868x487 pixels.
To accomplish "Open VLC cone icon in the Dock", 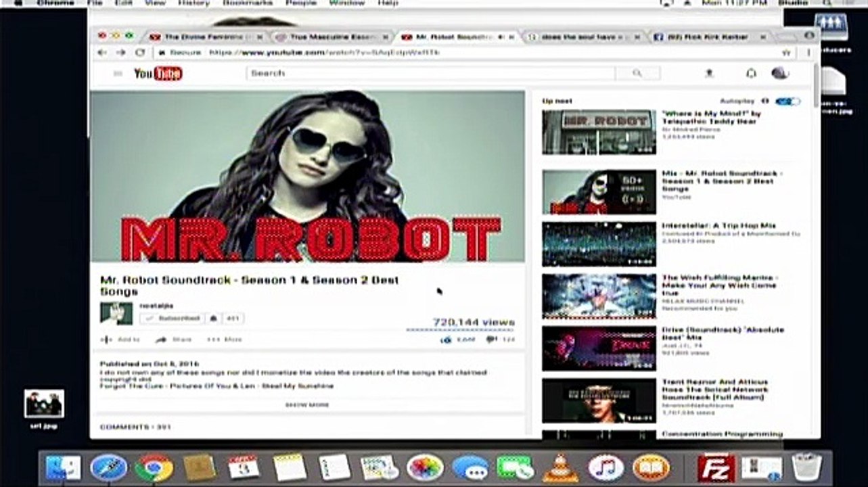I will click(561, 467).
